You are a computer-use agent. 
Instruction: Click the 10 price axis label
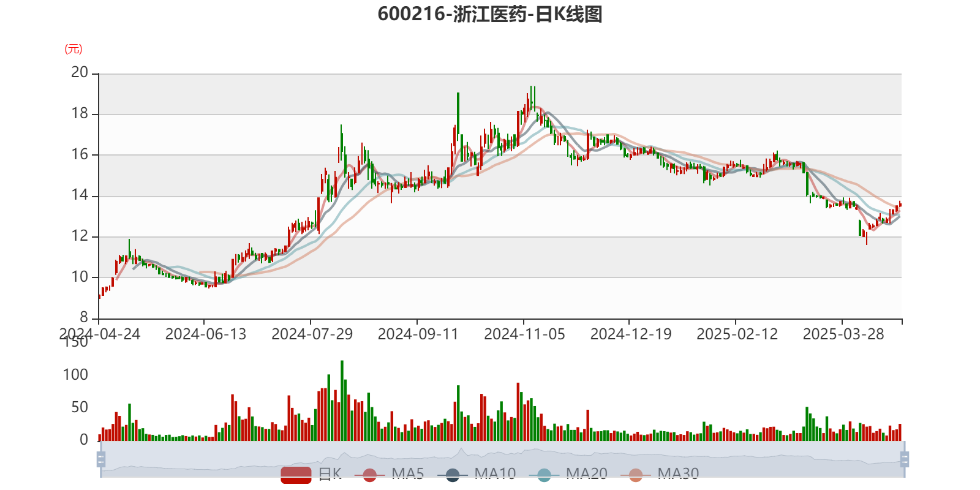(80, 277)
